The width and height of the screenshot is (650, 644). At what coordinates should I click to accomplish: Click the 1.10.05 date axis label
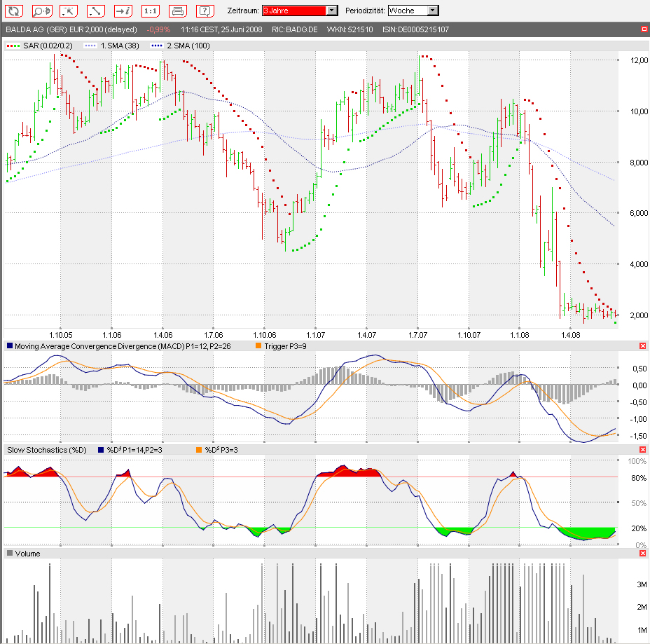61,335
